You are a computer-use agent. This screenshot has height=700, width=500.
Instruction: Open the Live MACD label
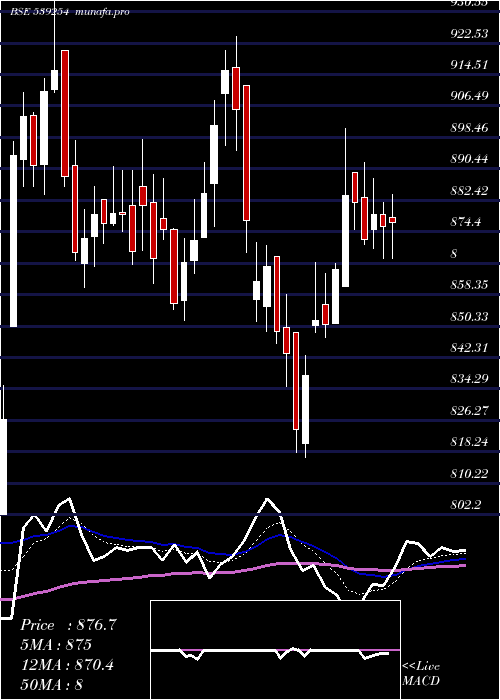(421, 674)
